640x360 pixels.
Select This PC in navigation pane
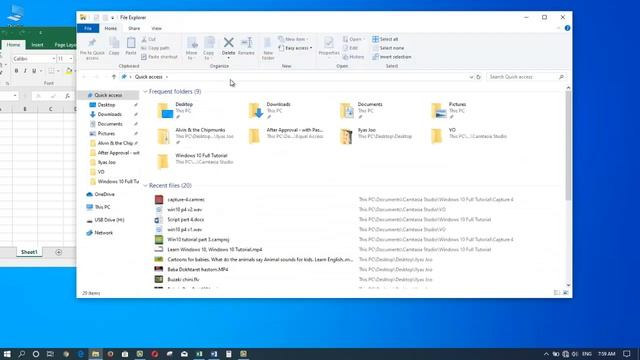point(102,207)
